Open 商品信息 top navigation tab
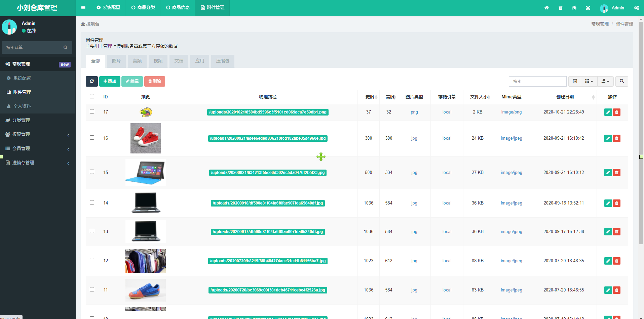 [178, 8]
